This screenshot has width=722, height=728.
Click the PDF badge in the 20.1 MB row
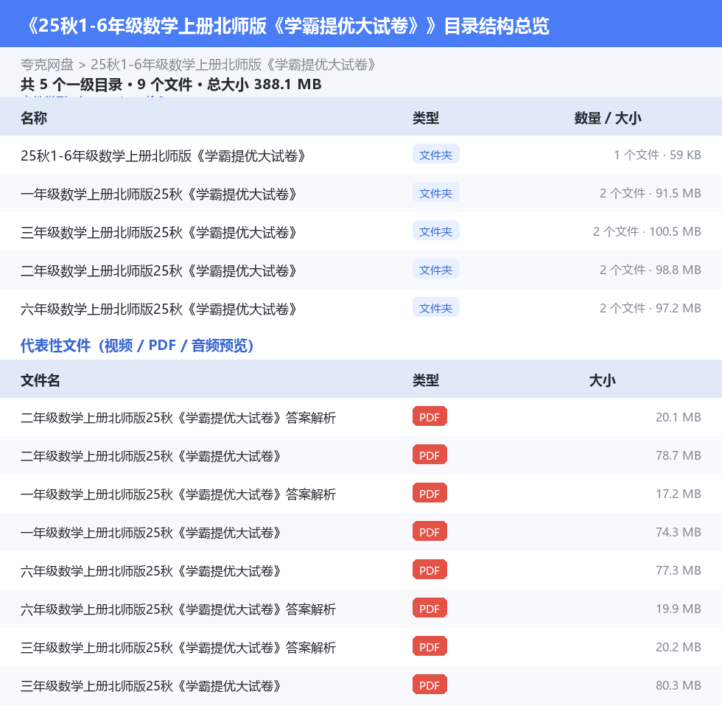tap(430, 416)
